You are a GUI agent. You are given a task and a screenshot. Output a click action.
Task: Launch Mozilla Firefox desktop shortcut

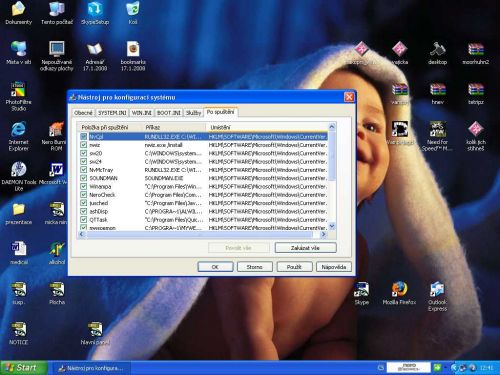coord(399,293)
